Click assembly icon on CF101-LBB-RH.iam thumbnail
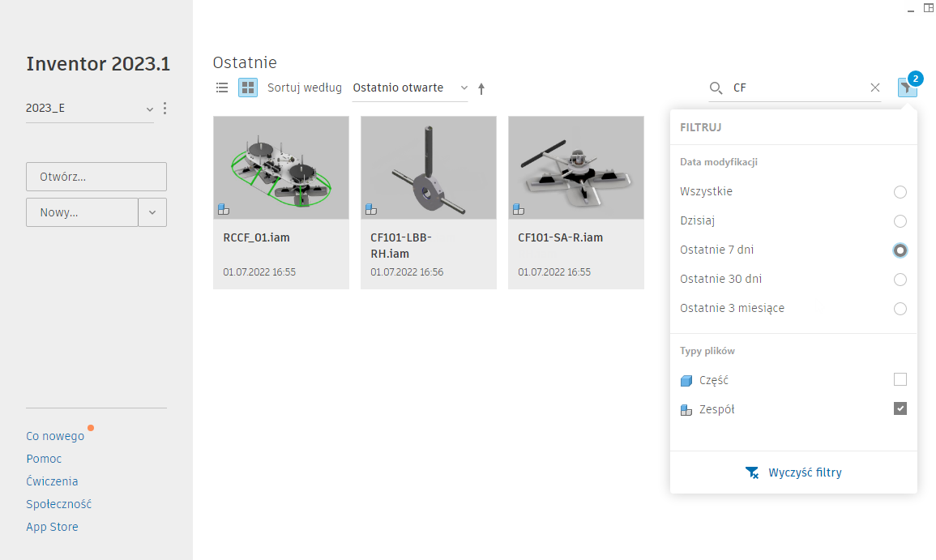Image resolution: width=936 pixels, height=560 pixels. click(x=371, y=210)
